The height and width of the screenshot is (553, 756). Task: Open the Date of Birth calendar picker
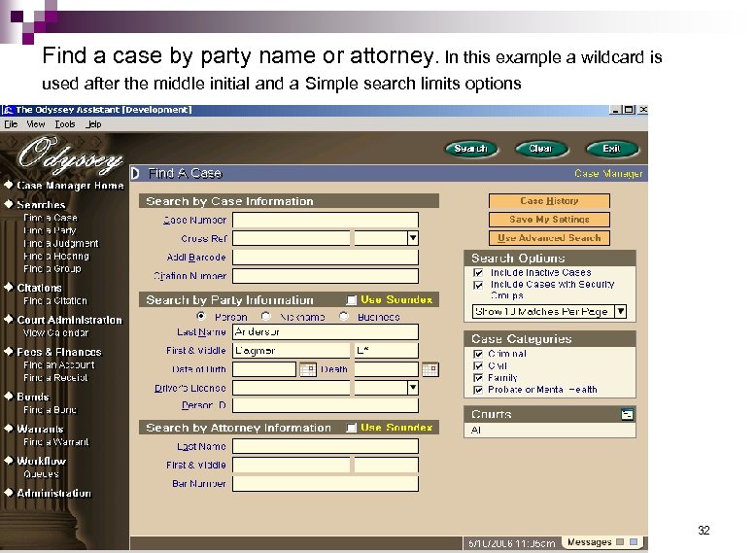308,369
